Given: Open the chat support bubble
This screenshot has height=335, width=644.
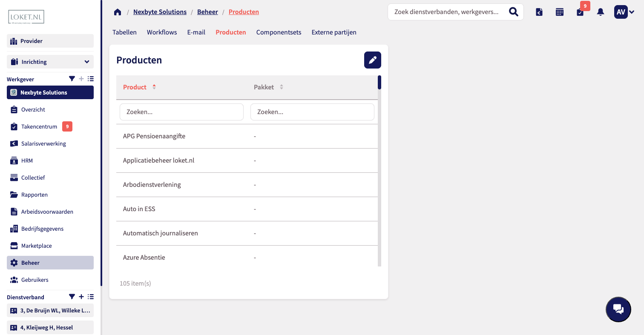Looking at the screenshot, I should [x=618, y=309].
